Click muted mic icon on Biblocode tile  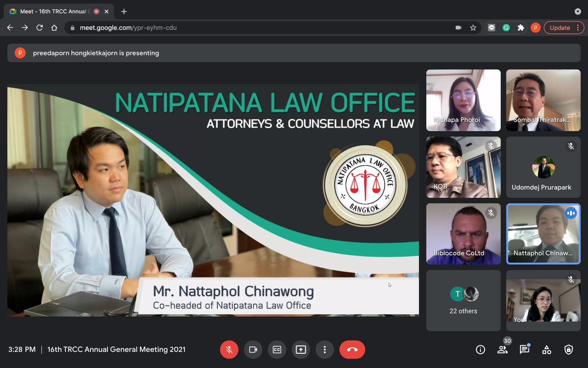point(491,213)
